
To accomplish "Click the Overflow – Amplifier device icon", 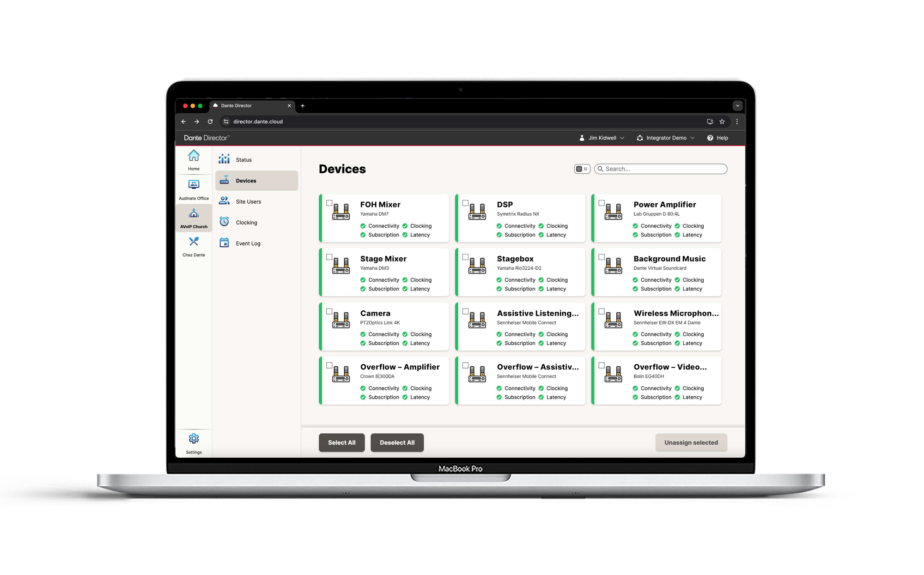I will tap(341, 374).
